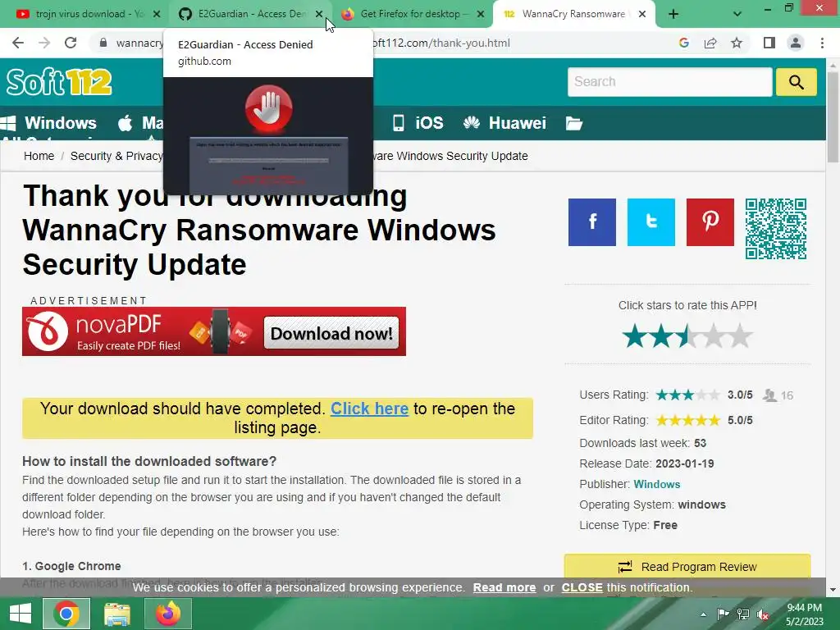Click Read Program Review button
840x630 pixels.
[x=687, y=566]
